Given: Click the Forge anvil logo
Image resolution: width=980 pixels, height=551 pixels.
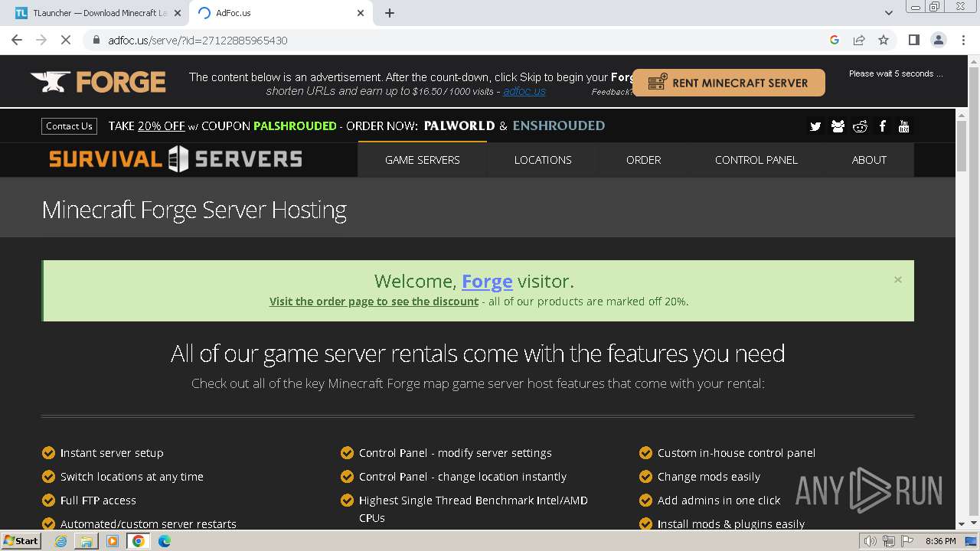Looking at the screenshot, I should [x=98, y=82].
